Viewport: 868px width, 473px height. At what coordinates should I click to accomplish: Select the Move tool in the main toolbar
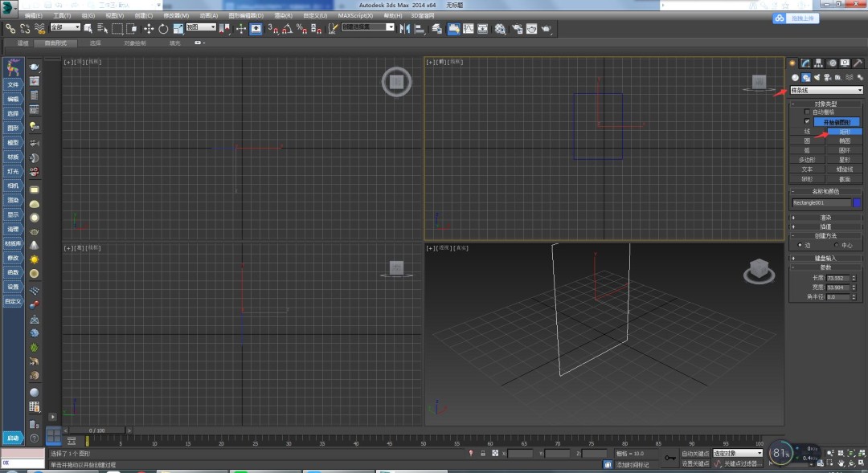pos(149,29)
